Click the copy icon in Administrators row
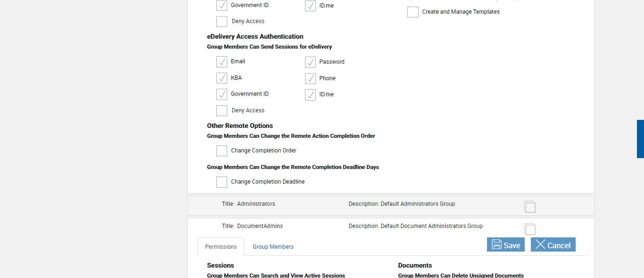The width and height of the screenshot is (644, 278). 529,207
